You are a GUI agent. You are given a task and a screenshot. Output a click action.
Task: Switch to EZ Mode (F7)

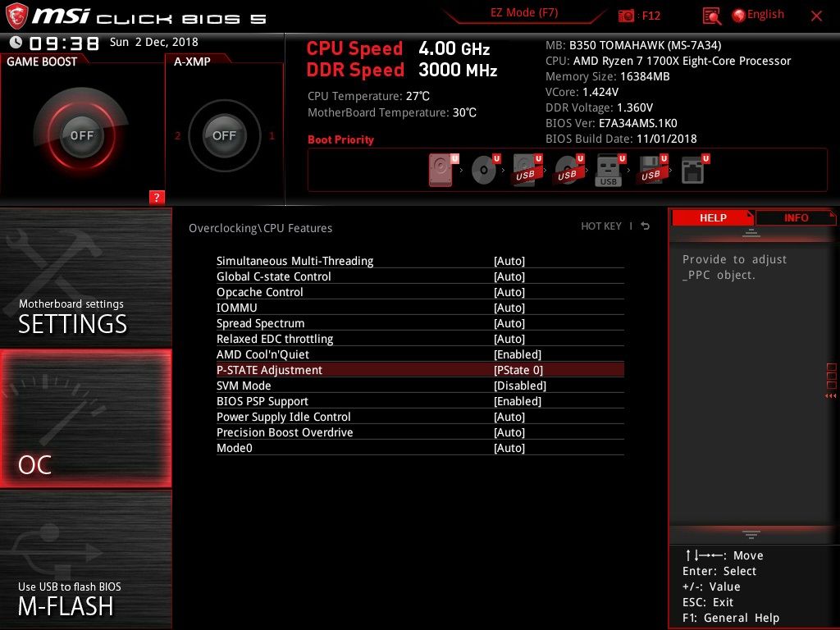click(524, 13)
